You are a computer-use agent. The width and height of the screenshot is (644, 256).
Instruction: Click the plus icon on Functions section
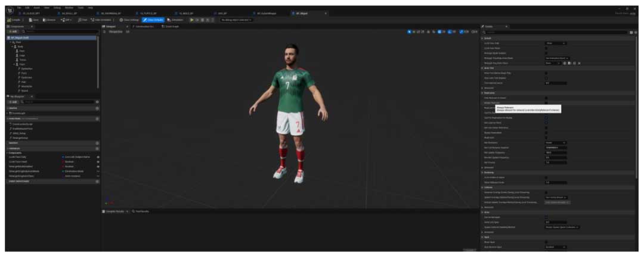coord(97,118)
